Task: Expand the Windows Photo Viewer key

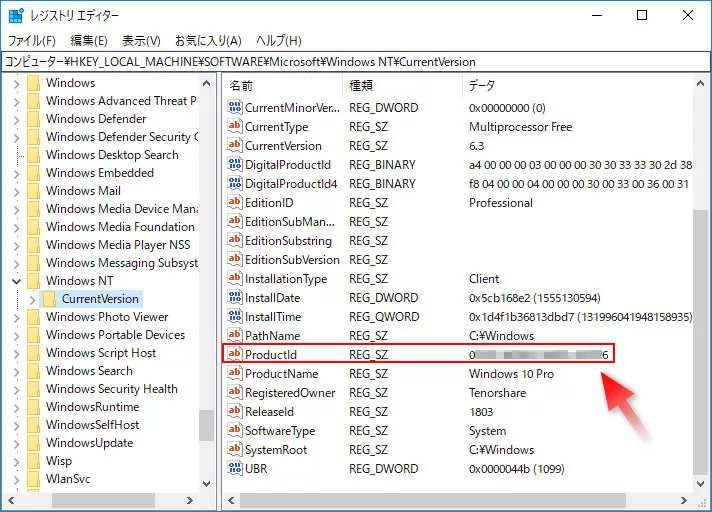Action: click(16, 318)
